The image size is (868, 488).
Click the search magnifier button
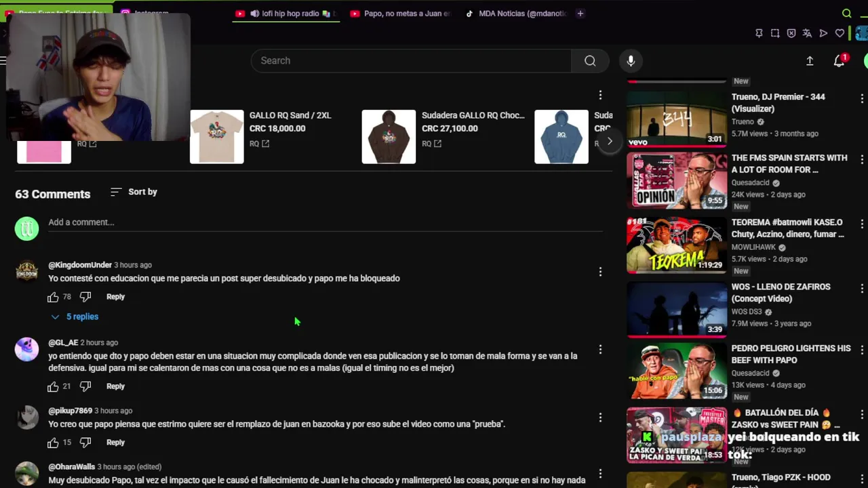click(590, 61)
